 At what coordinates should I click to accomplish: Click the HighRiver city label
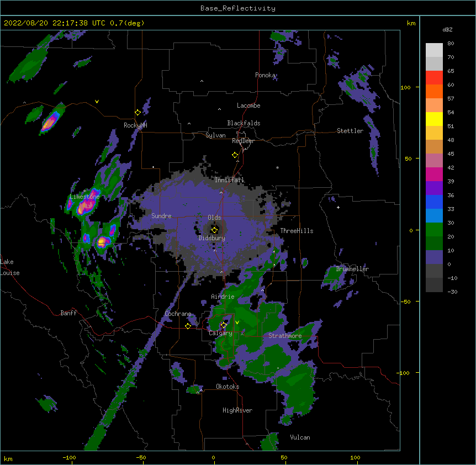click(237, 410)
